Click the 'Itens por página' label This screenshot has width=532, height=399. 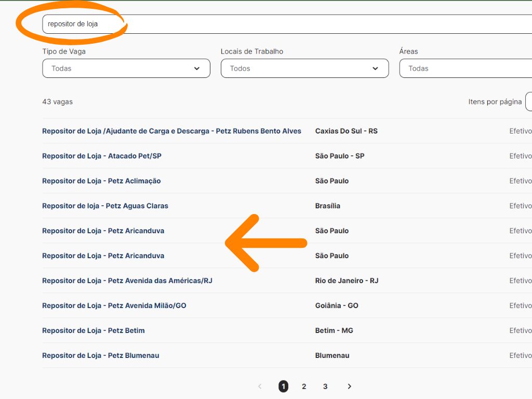coord(495,102)
